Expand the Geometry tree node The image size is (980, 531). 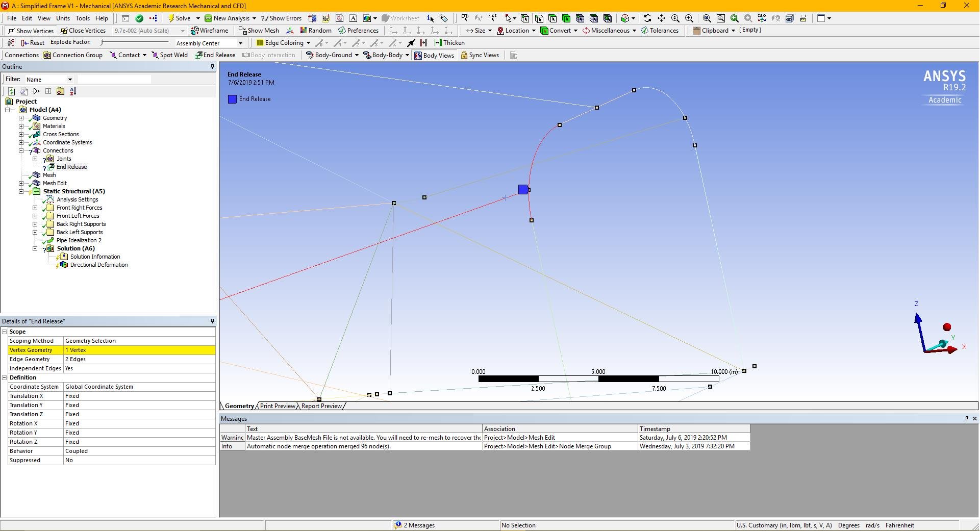click(x=21, y=118)
